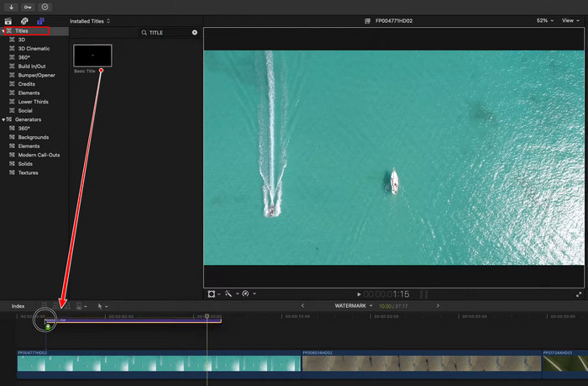Click the viewer timecode 1:15 display
Screen dimensions: 588x386
coord(386,294)
